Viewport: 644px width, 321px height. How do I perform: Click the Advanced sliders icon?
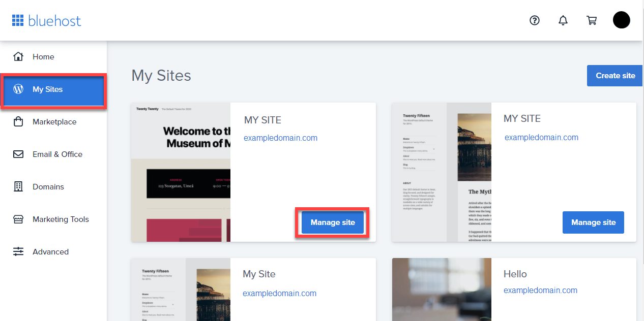tap(18, 251)
